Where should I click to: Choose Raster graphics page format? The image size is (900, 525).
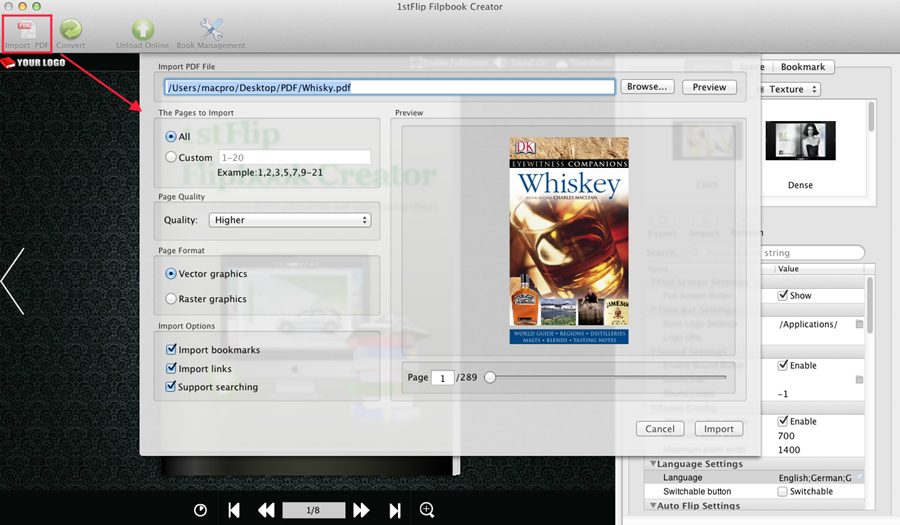[171, 298]
